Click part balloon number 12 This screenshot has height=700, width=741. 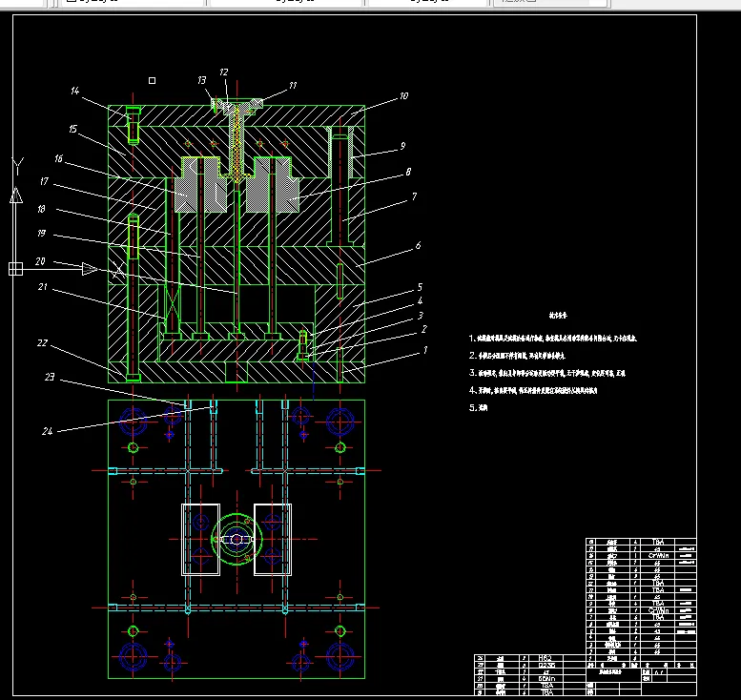pyautogui.click(x=223, y=72)
